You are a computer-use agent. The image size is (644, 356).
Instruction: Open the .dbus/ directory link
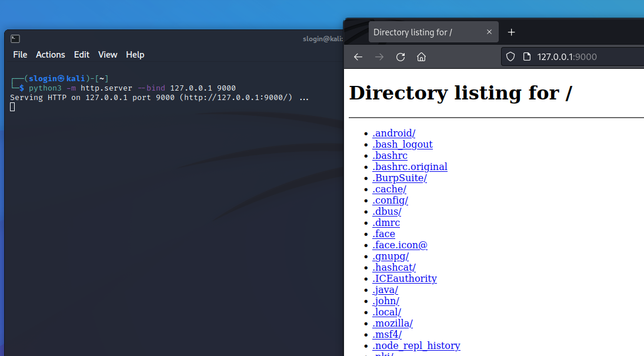point(387,211)
